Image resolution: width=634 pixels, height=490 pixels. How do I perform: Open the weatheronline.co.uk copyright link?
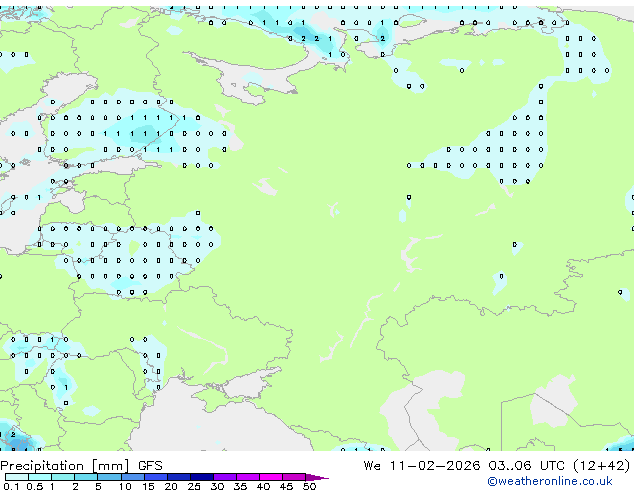click(550, 481)
